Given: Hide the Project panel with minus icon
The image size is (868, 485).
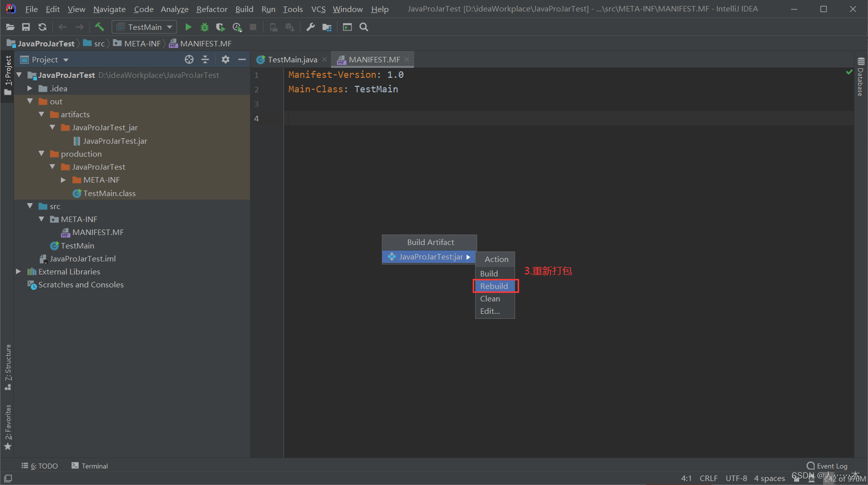Looking at the screenshot, I should pyautogui.click(x=242, y=59).
